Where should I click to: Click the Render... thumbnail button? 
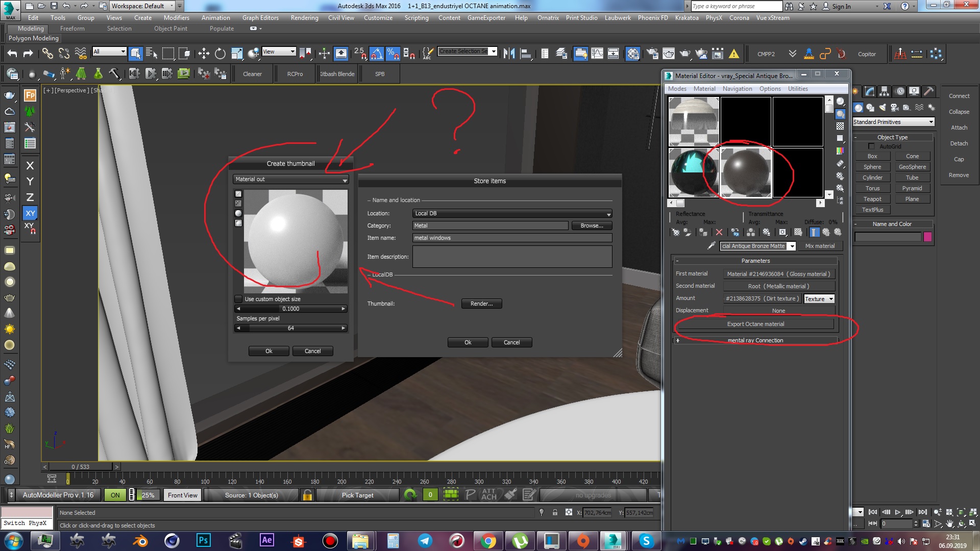(481, 304)
